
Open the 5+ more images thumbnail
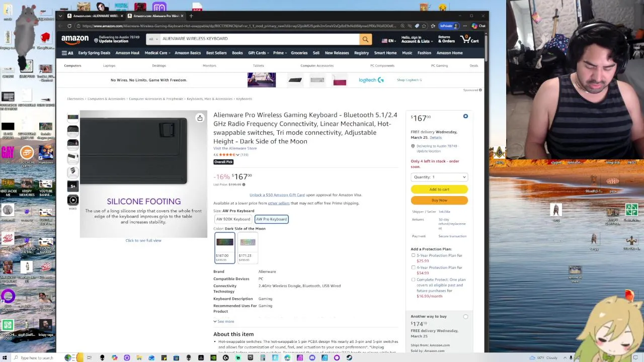click(73, 186)
